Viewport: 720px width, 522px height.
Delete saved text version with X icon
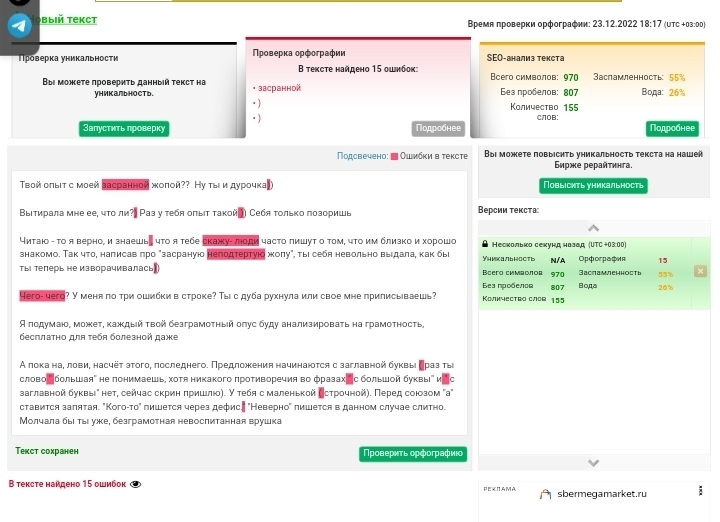(x=700, y=271)
